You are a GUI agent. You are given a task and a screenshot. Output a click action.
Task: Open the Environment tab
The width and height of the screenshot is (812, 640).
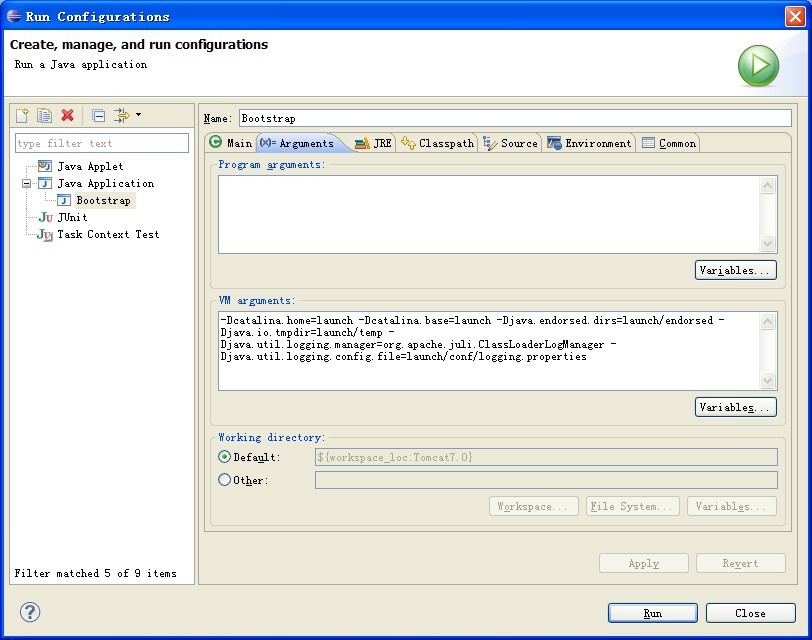point(589,143)
